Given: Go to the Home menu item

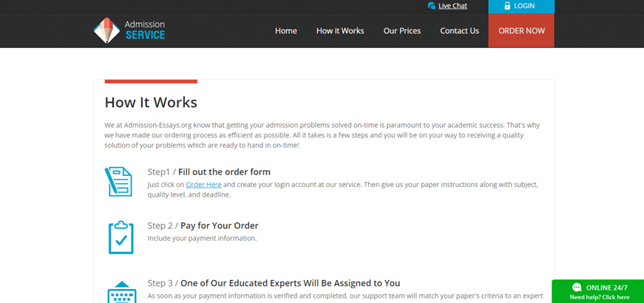Looking at the screenshot, I should coord(286,31).
